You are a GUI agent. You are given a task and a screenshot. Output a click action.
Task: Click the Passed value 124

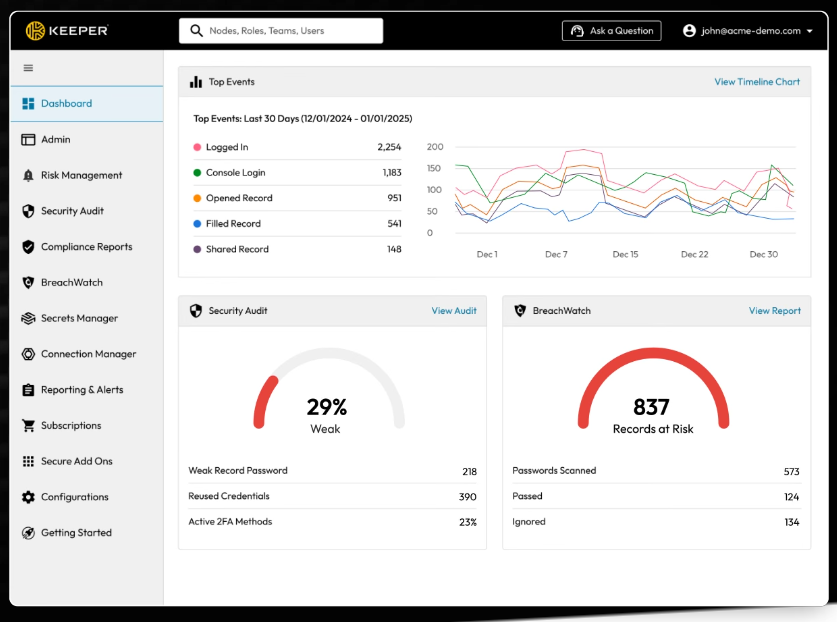click(792, 497)
